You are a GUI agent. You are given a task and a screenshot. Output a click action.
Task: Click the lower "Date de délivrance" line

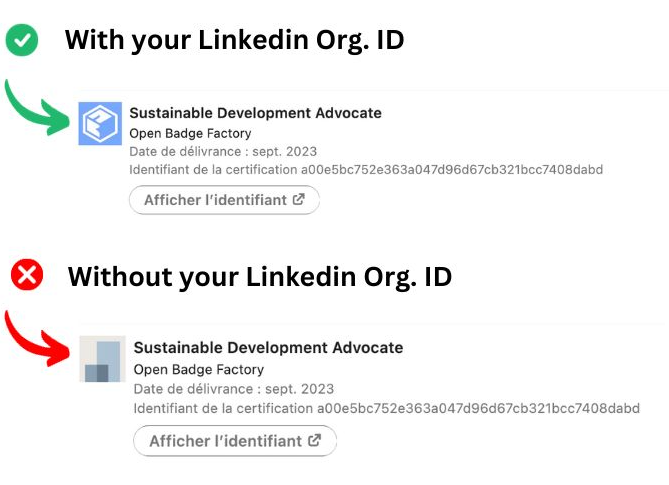[233, 388]
